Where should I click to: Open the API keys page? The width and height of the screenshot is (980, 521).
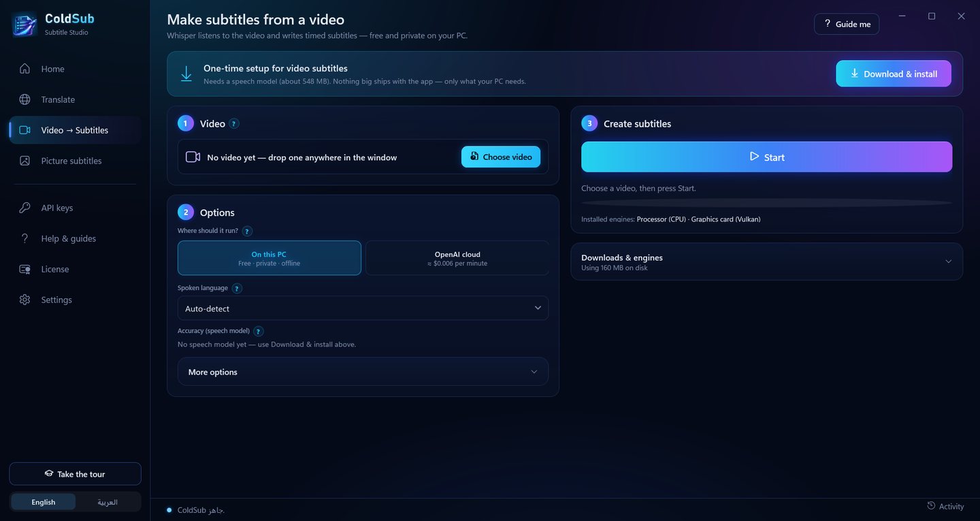tap(75, 208)
